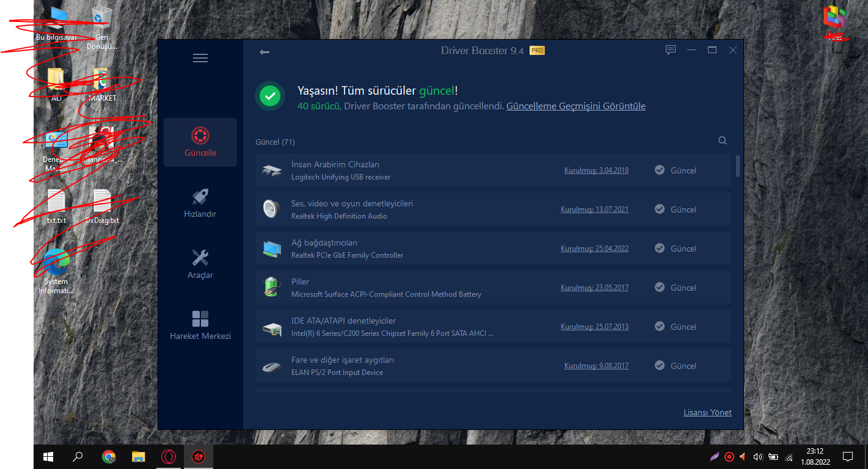
Task: Click the Microsoft Surface ACPI-Compliant Battery text
Action: (x=386, y=294)
